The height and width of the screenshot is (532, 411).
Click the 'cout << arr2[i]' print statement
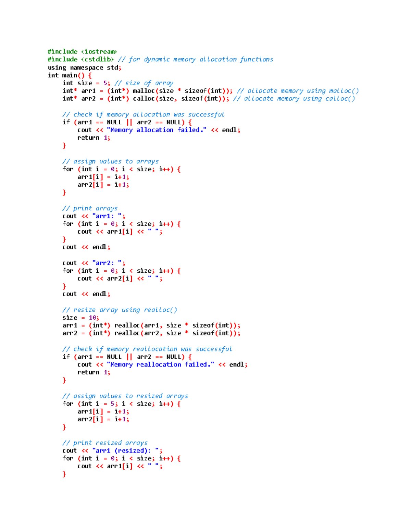[120, 279]
